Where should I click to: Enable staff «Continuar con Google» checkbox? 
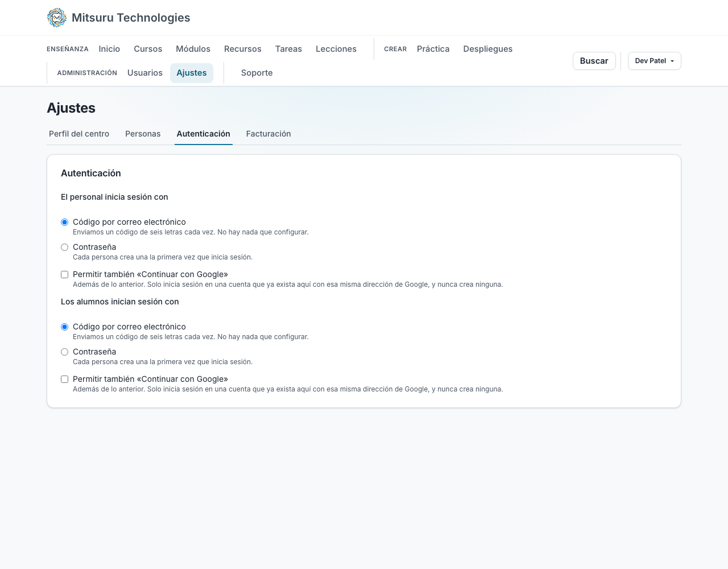click(64, 274)
